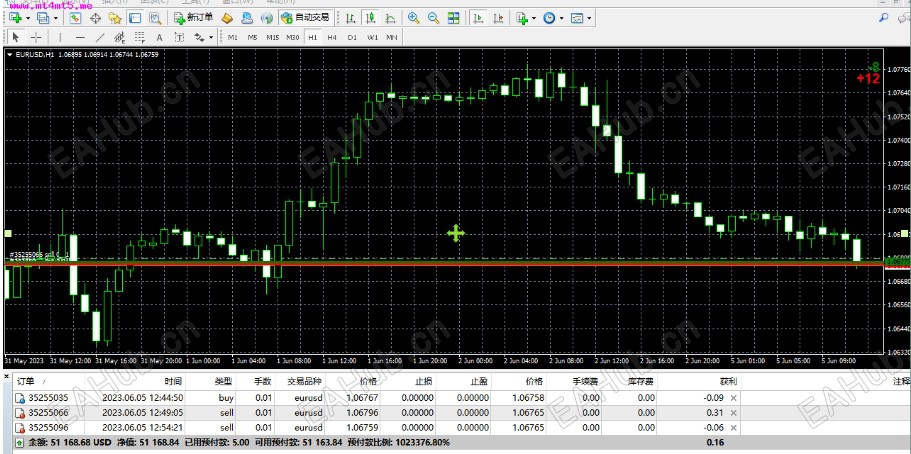
Task: Select the trendline tool
Action: tap(101, 38)
